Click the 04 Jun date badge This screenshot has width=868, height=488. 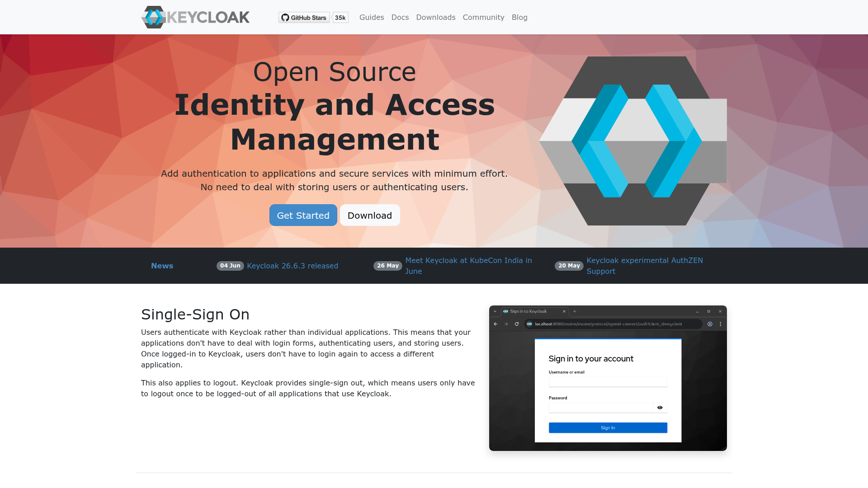(x=230, y=266)
